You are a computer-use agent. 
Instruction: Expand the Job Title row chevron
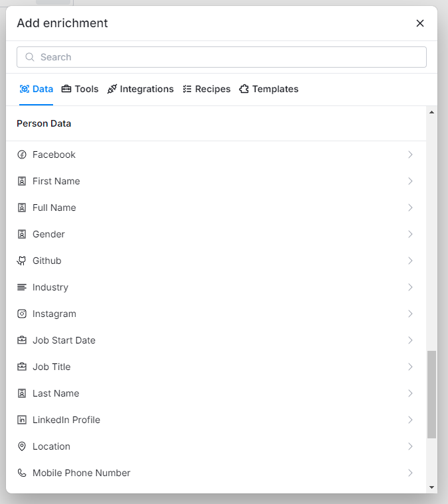pos(410,367)
